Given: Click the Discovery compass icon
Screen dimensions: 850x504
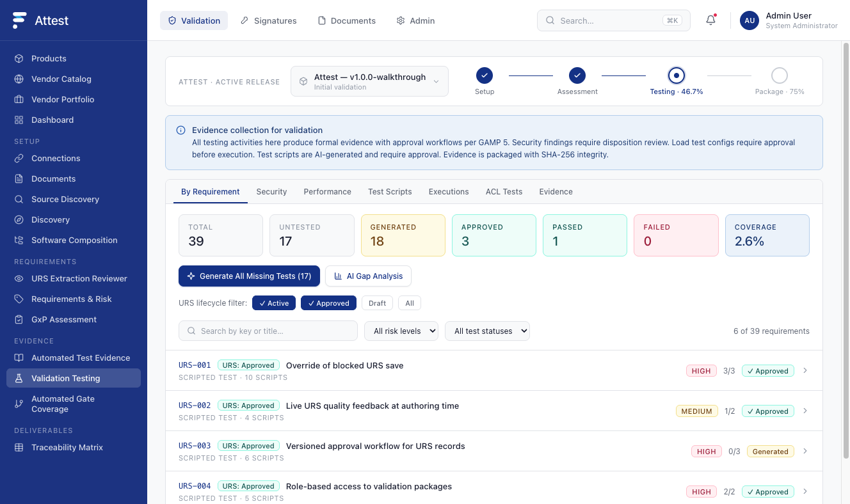Looking at the screenshot, I should coord(19,219).
